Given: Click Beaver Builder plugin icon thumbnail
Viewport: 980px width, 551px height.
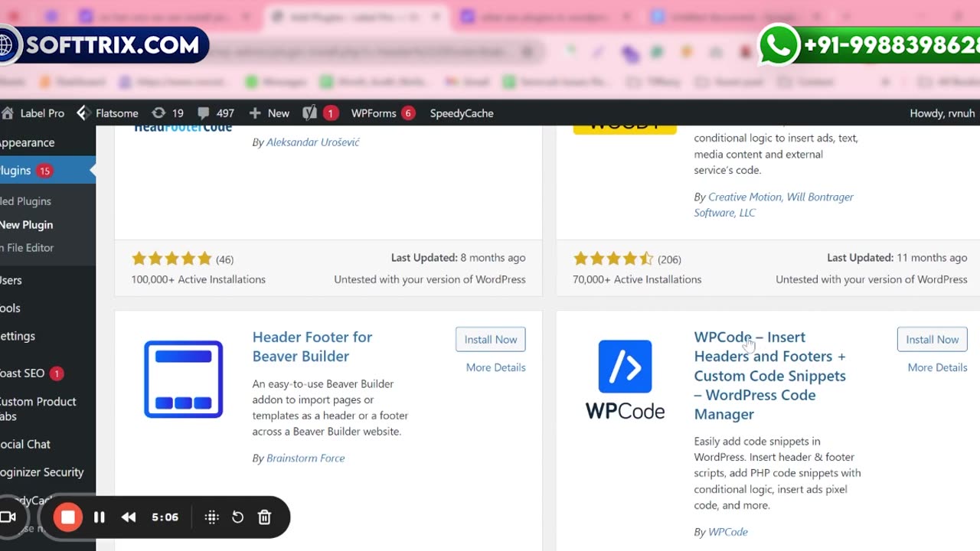Looking at the screenshot, I should (183, 380).
